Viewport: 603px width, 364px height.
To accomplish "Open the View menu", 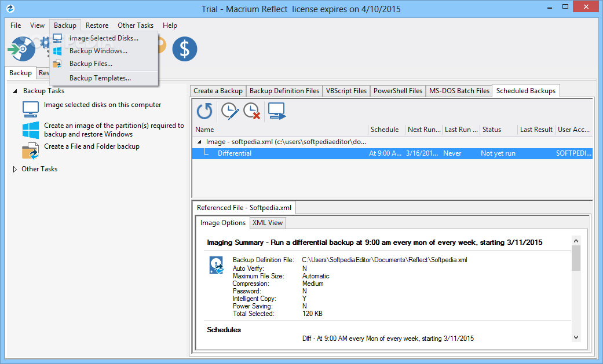I will [x=37, y=25].
